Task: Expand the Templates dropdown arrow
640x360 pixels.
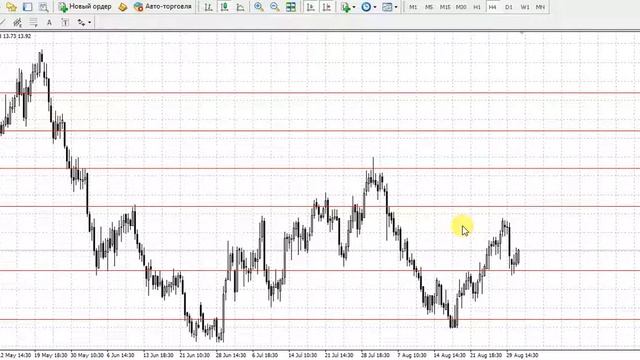Action: 396,7
